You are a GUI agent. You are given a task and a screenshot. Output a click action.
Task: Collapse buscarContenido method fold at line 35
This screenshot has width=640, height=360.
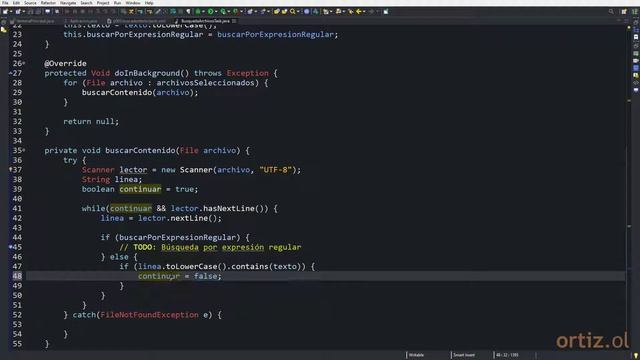[24, 150]
